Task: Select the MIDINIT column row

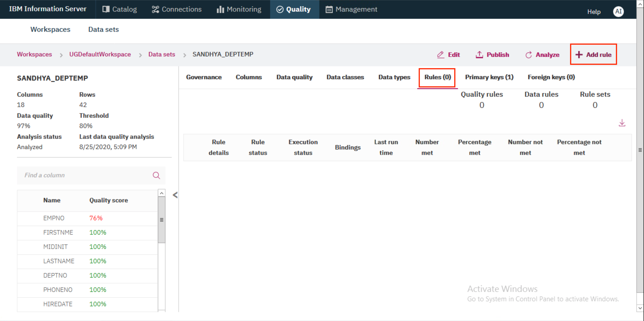Action: pyautogui.click(x=87, y=247)
